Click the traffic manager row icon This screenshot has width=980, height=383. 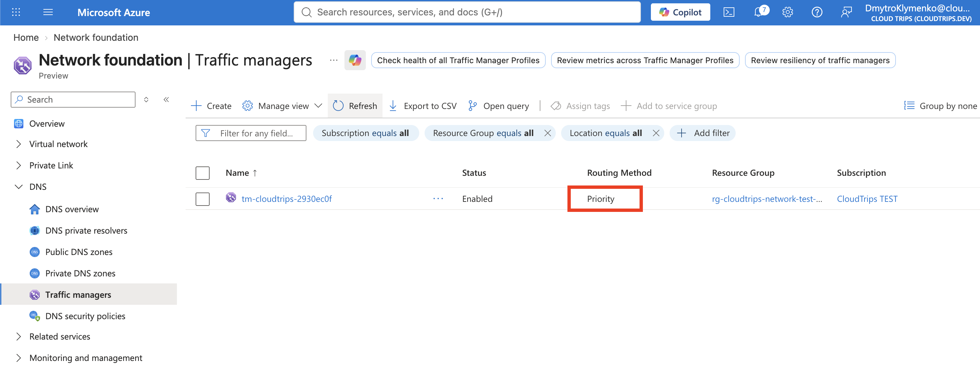tap(231, 198)
